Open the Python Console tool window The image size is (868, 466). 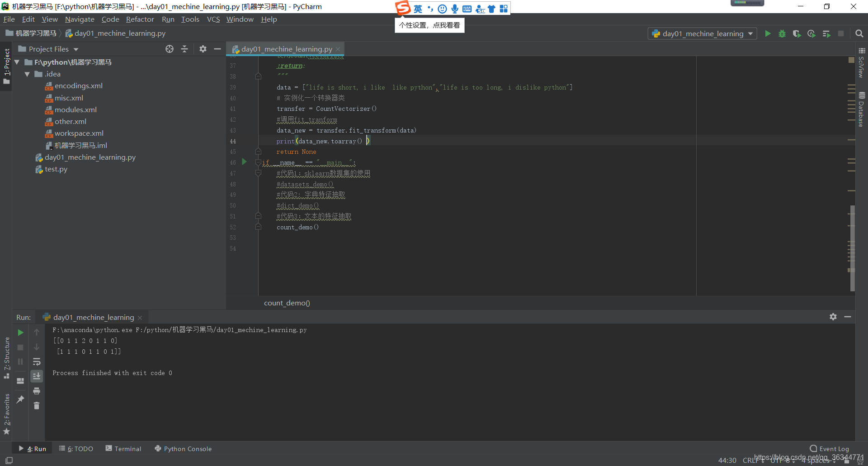(x=183, y=448)
